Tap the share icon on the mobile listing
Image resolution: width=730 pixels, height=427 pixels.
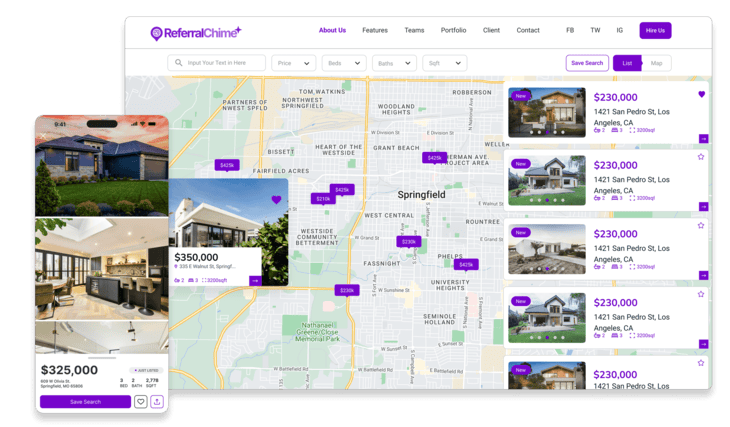tap(156, 402)
